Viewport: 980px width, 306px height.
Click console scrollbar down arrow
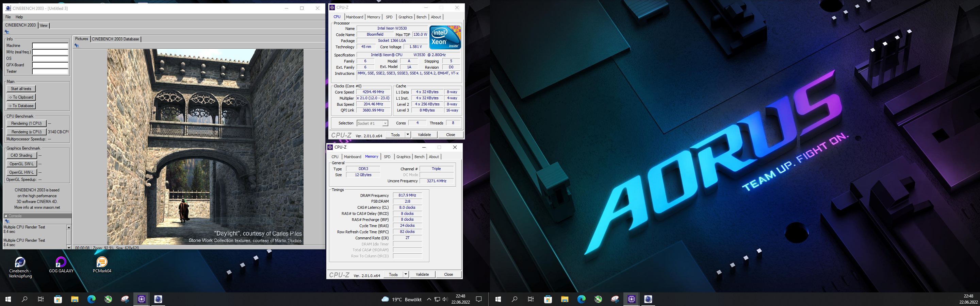coord(69,247)
